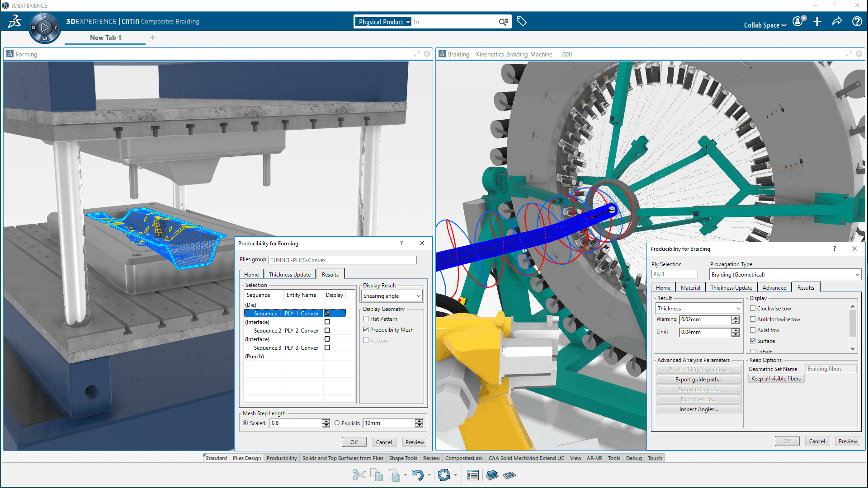Click the Search icon in top toolbar

(x=503, y=23)
